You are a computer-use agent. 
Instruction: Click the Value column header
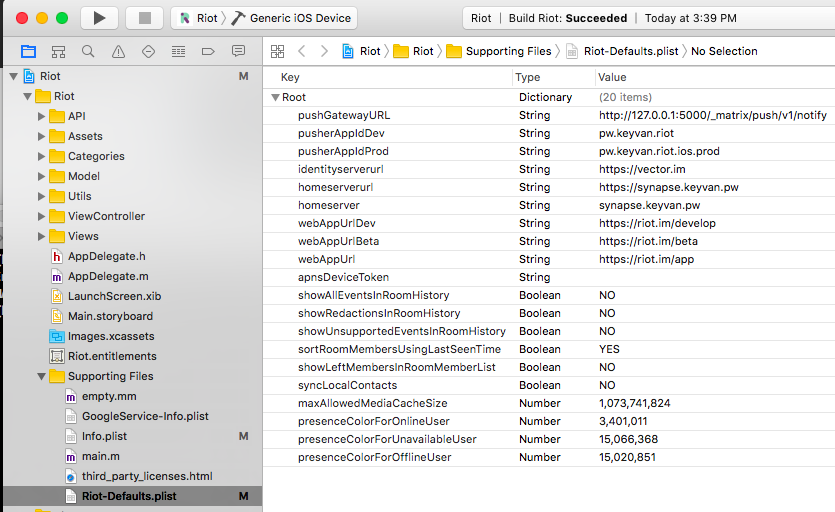(612, 77)
